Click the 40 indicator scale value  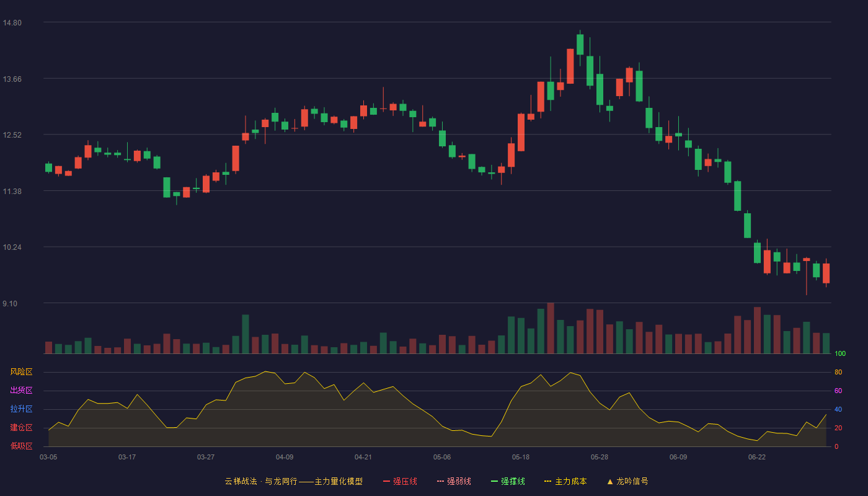[838, 409]
